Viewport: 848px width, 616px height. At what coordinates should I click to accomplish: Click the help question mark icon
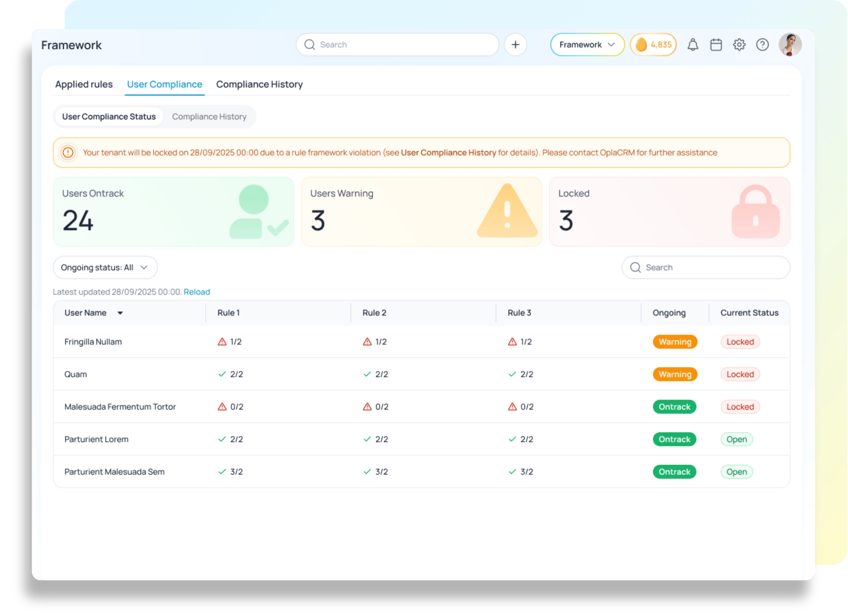click(762, 45)
